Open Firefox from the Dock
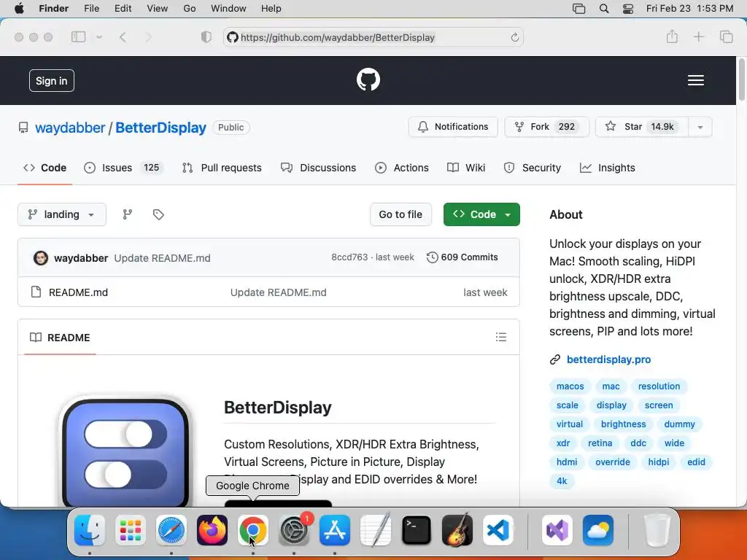747x560 pixels. click(x=212, y=530)
